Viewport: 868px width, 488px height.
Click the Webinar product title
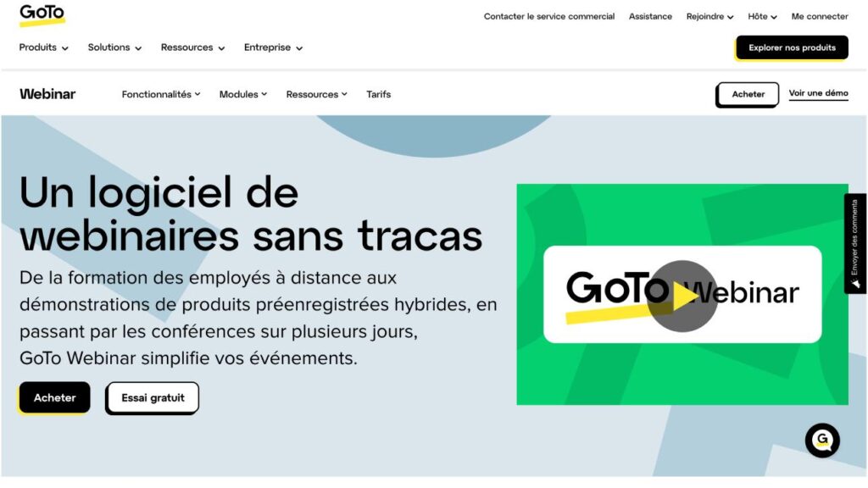coord(47,94)
